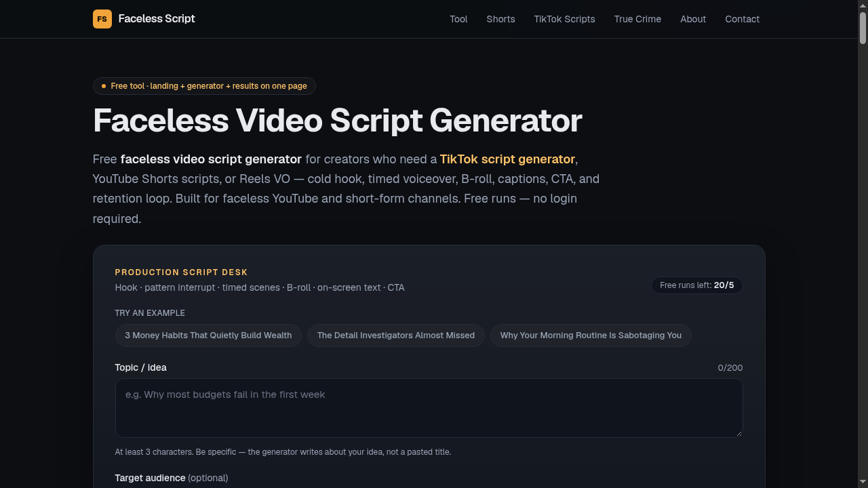Click the PRODUCTION SCRIPT DESK heading
Viewport: 868px width, 488px height.
pyautogui.click(x=181, y=272)
